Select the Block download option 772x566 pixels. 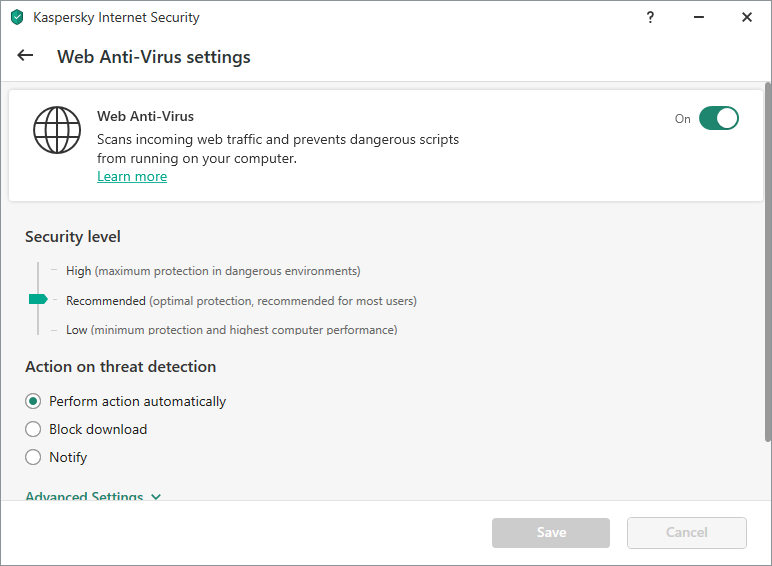[x=33, y=429]
